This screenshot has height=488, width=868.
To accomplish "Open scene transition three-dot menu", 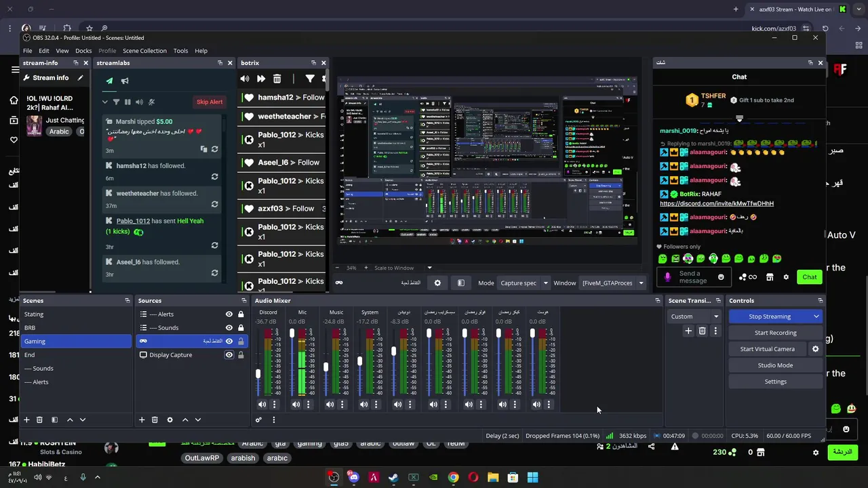I will (x=715, y=331).
